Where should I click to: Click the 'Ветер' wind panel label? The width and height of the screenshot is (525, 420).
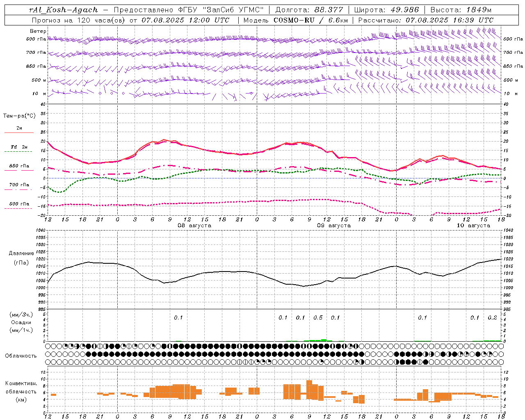click(x=38, y=31)
